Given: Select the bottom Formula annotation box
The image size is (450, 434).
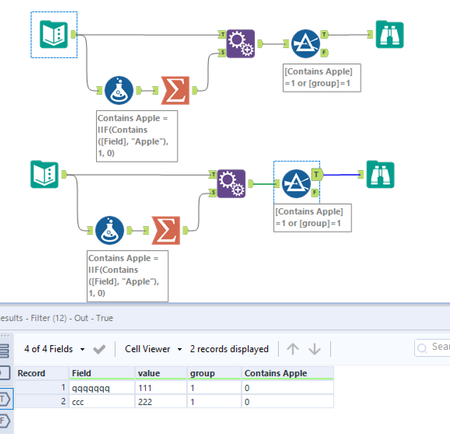Looking at the screenshot, I should [x=128, y=276].
